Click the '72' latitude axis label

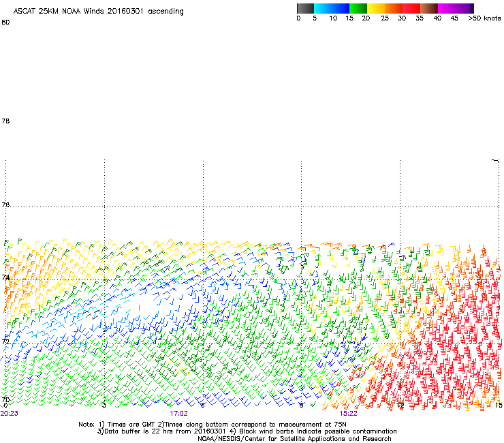[5, 341]
